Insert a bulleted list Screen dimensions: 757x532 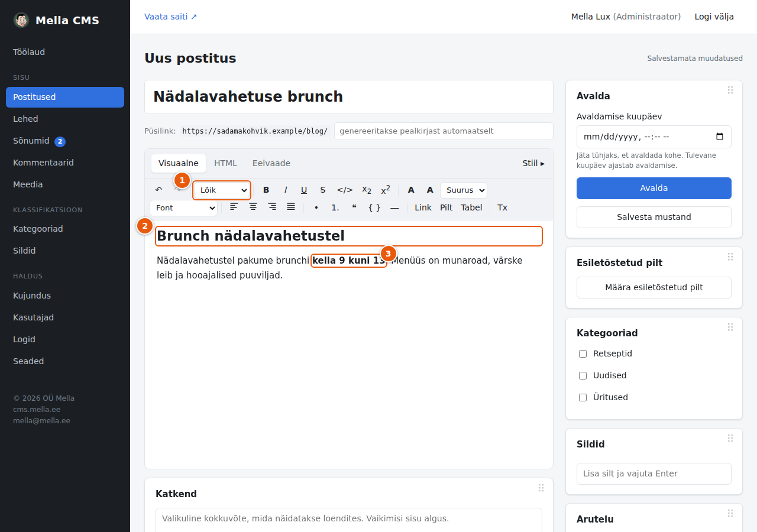coord(316,207)
